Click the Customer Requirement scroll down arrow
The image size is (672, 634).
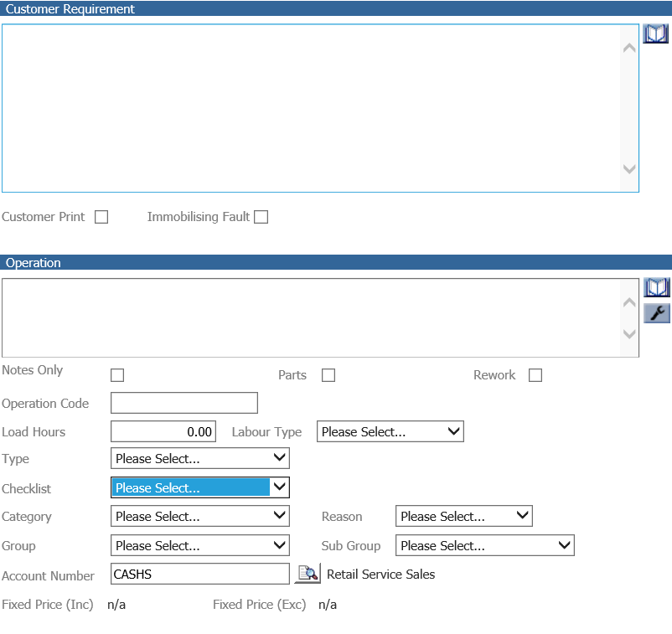(629, 169)
